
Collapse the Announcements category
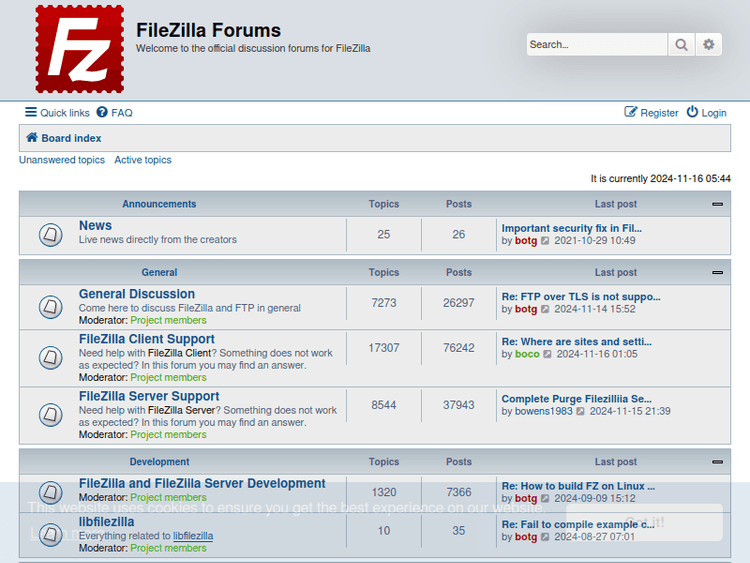coord(717,204)
